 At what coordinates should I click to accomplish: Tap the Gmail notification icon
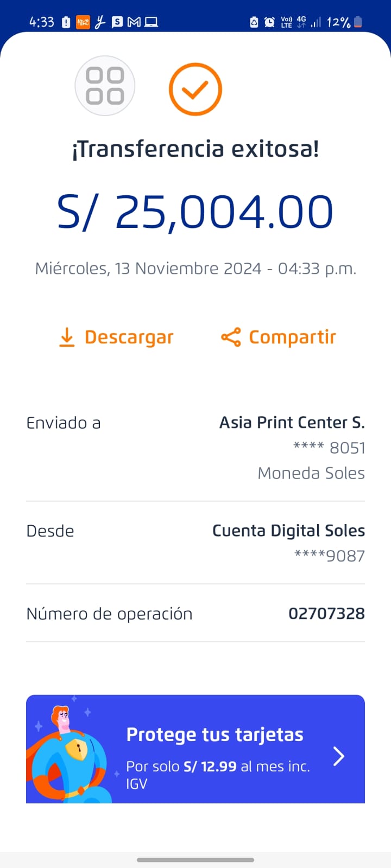coord(134,22)
